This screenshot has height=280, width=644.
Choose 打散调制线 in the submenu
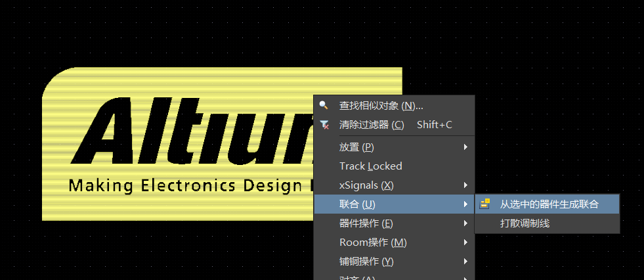pos(547,223)
